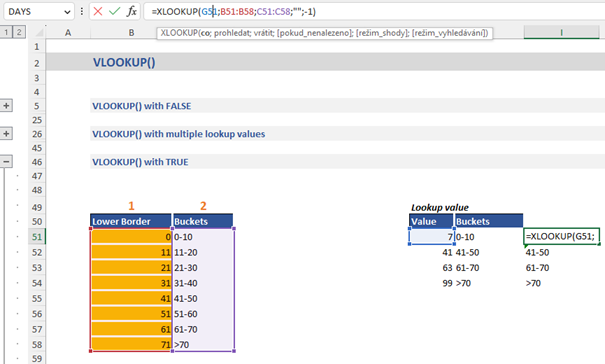Click 'VLOOKUP() with FALSE' heading
Screen dimensions: 605x364
tap(142, 106)
